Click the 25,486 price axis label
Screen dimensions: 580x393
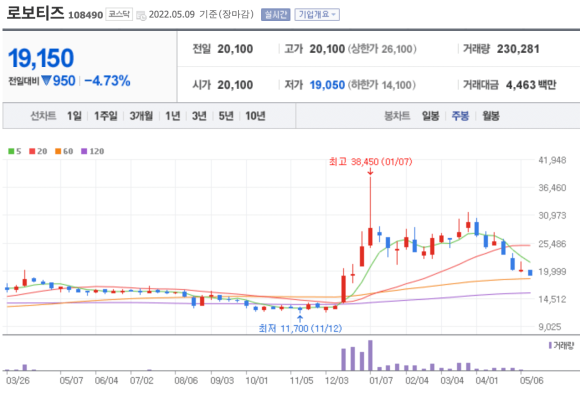pos(552,244)
